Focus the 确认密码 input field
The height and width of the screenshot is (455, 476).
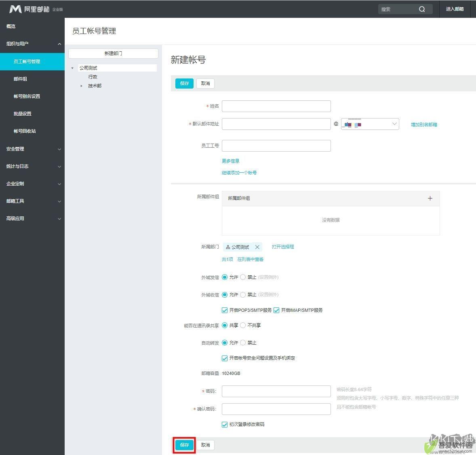276,409
